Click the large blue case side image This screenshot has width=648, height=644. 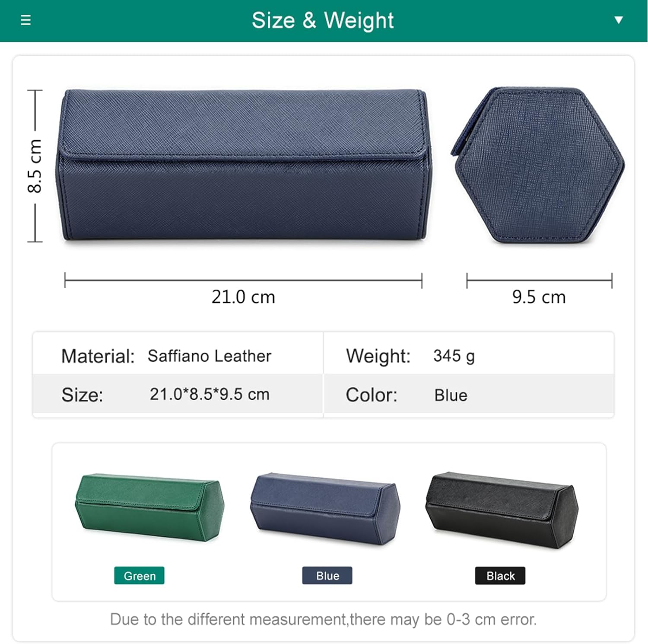tap(244, 165)
